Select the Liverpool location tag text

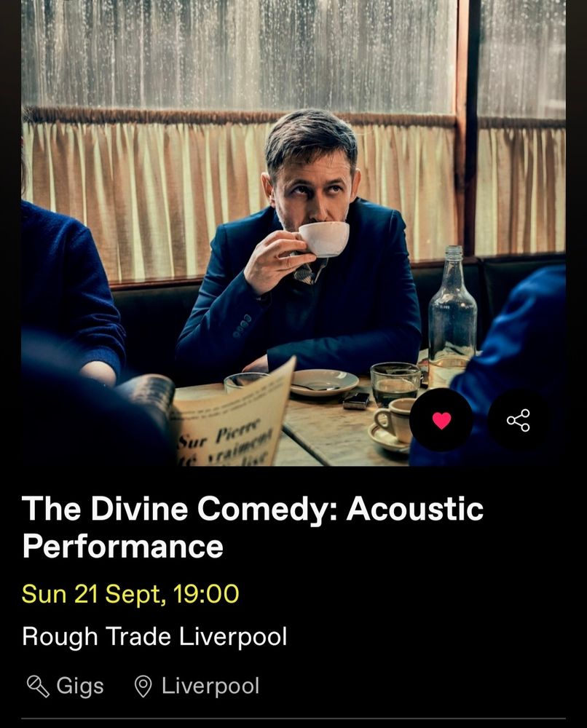(x=210, y=687)
